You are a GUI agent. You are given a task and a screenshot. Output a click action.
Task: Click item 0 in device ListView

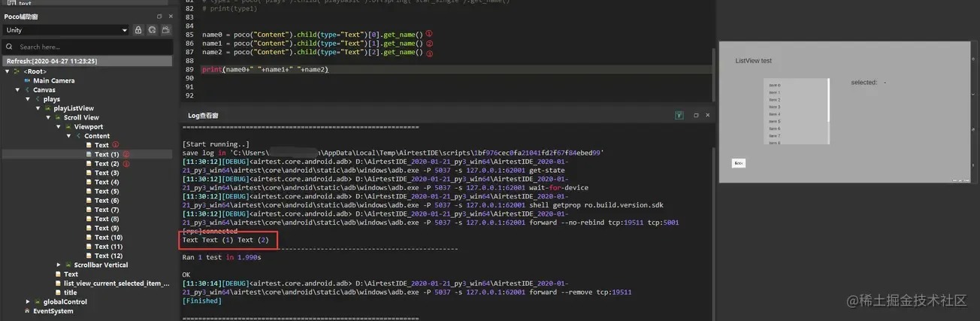(x=775, y=86)
